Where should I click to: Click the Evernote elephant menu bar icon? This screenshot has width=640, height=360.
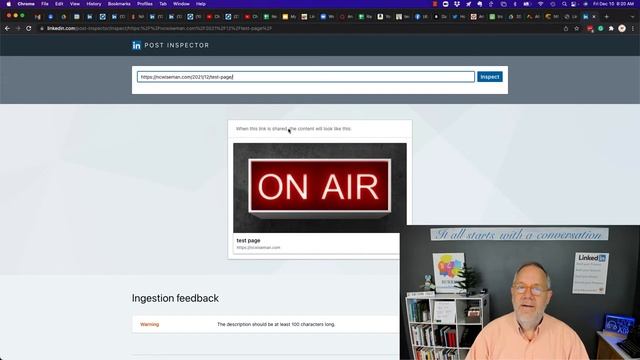[480, 4]
